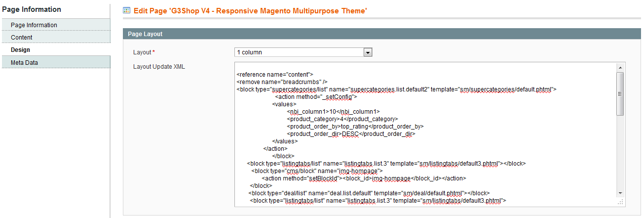This screenshot has width=644, height=218.
Task: Open the Meta Data tab
Action: click(x=55, y=62)
